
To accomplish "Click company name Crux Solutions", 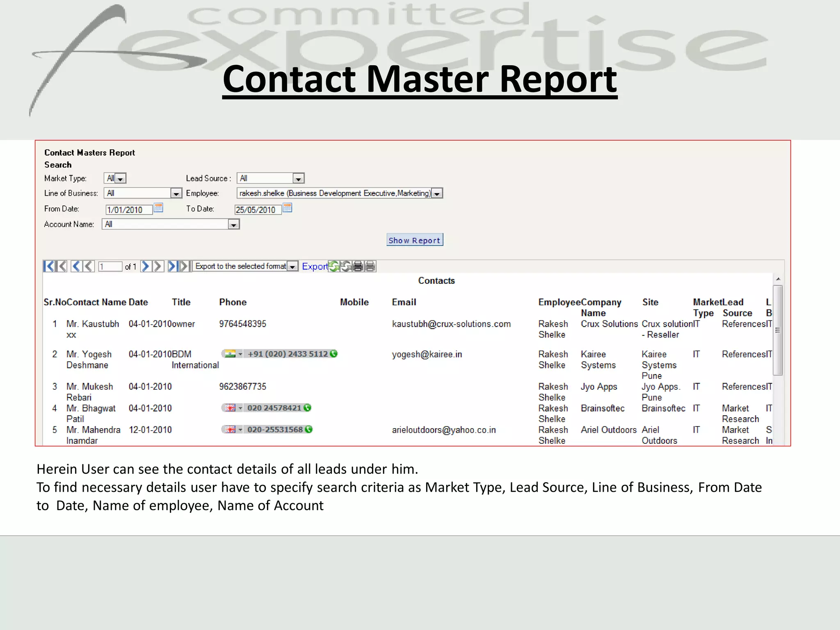I will 609,324.
